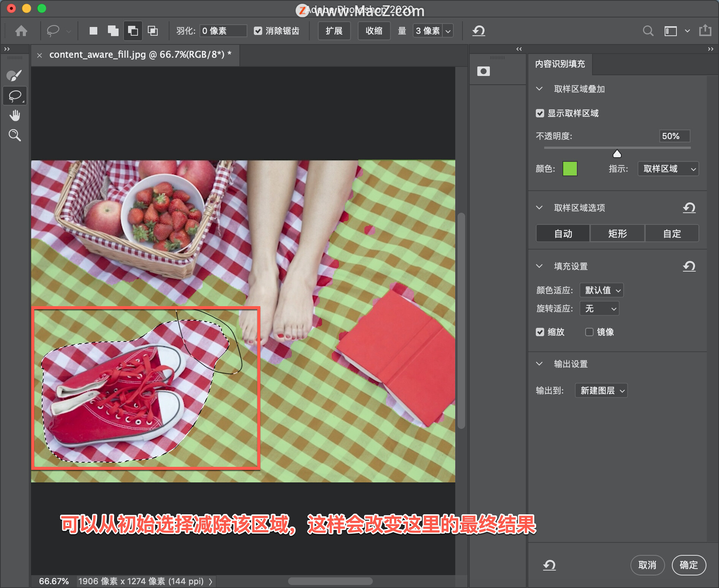Select the content_aware_fill.jpg document tab
The height and width of the screenshot is (588, 719).
[140, 55]
